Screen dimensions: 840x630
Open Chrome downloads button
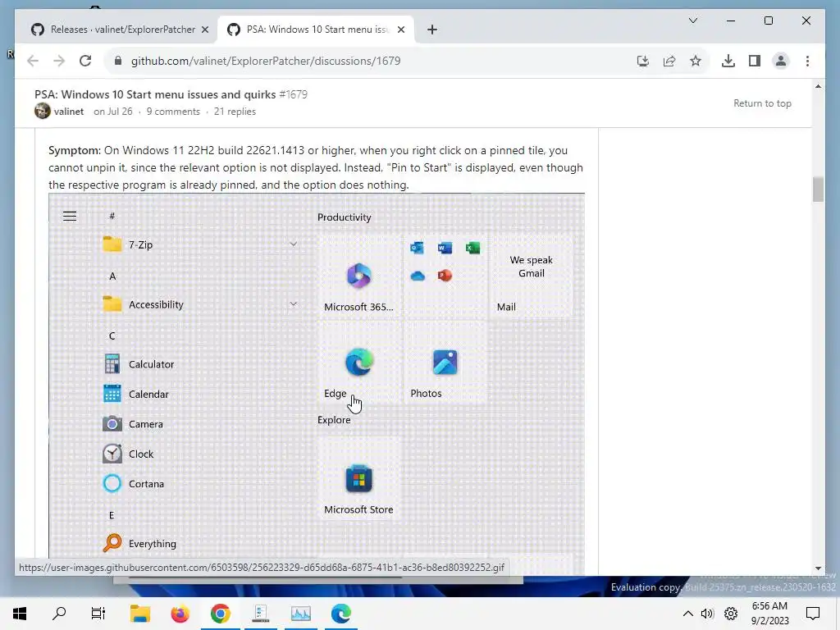728,61
